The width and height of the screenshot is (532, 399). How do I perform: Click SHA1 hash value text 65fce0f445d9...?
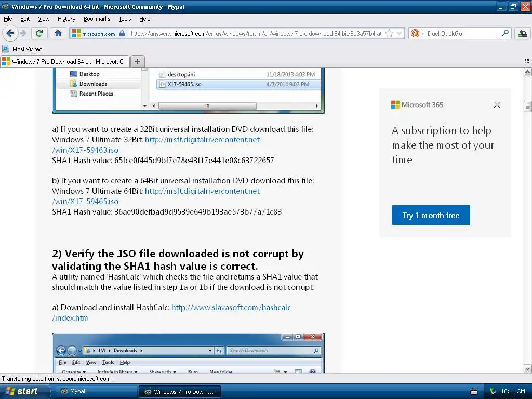pyautogui.click(x=194, y=160)
